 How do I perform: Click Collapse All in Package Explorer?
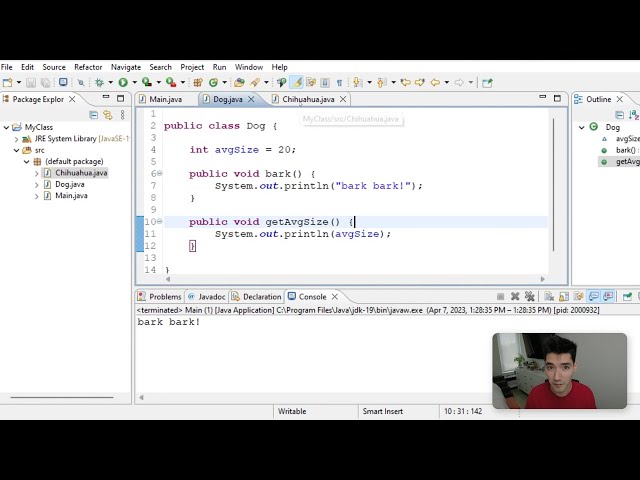pos(93,115)
